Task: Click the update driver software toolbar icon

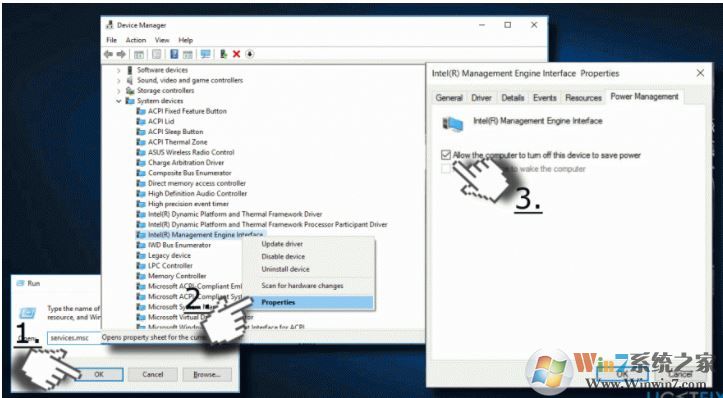Action: pos(224,54)
